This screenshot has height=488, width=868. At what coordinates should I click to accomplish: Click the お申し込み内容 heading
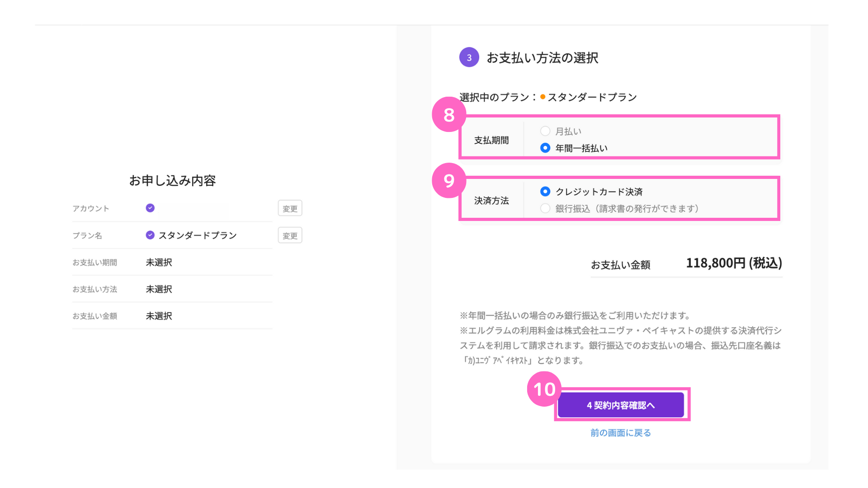(x=172, y=181)
